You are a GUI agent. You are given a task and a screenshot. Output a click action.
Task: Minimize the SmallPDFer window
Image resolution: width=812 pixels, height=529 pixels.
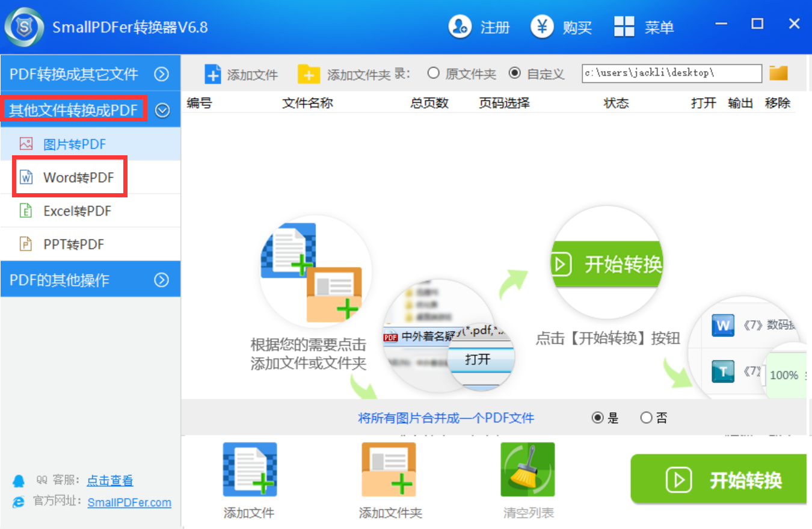[x=721, y=25]
